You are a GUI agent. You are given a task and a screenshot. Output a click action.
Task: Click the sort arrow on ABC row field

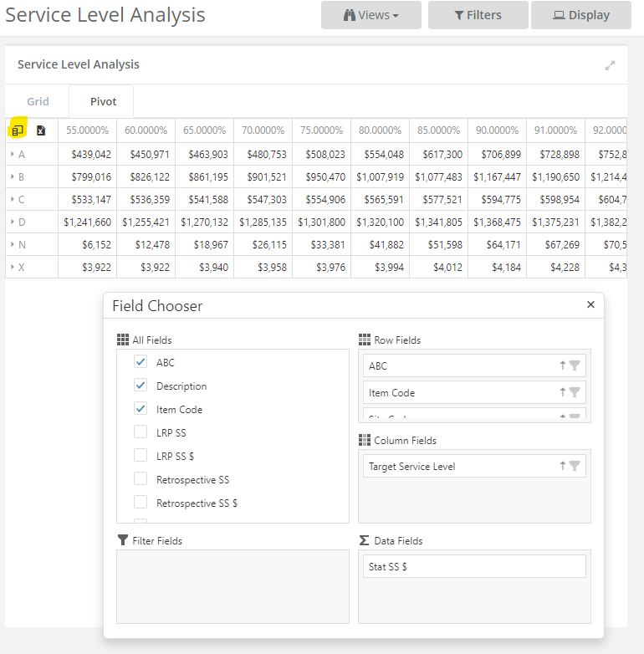pyautogui.click(x=562, y=365)
